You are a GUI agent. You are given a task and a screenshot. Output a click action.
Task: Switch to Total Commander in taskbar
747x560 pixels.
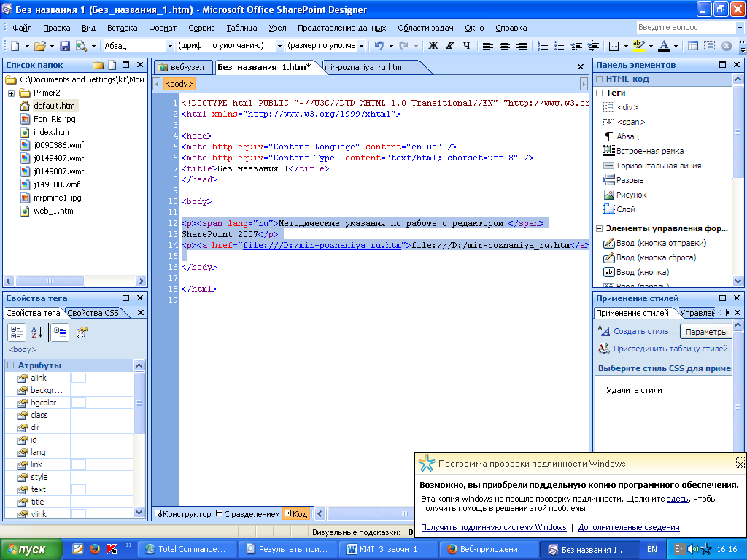[187, 549]
